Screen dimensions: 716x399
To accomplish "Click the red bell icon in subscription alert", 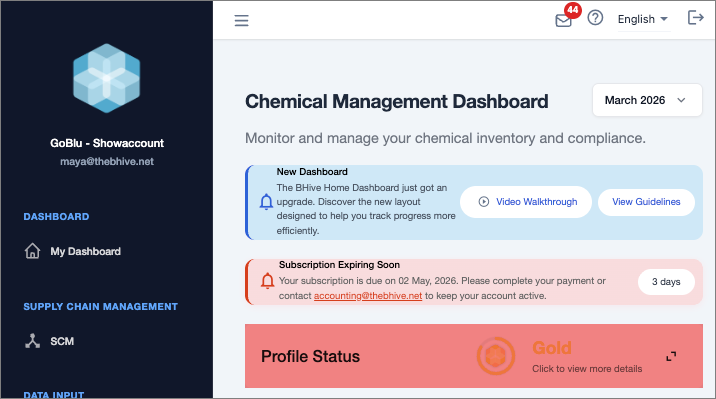I will pyautogui.click(x=267, y=281).
